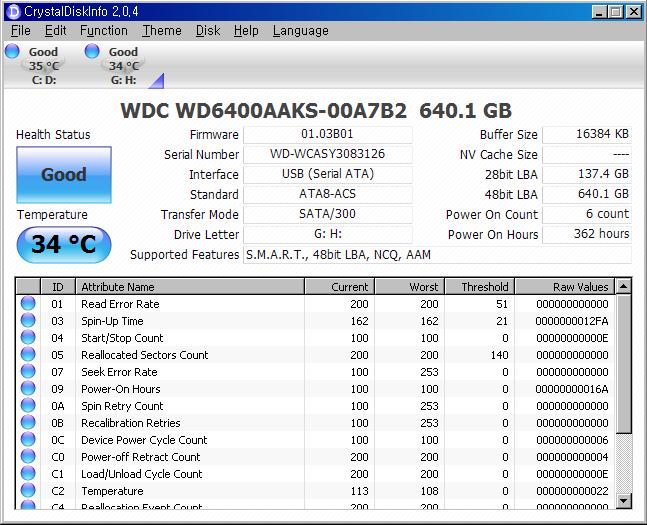Click the drive model heading WDC WD6400AAKS-00A7B2
This screenshot has width=647, height=525.
pyautogui.click(x=263, y=111)
